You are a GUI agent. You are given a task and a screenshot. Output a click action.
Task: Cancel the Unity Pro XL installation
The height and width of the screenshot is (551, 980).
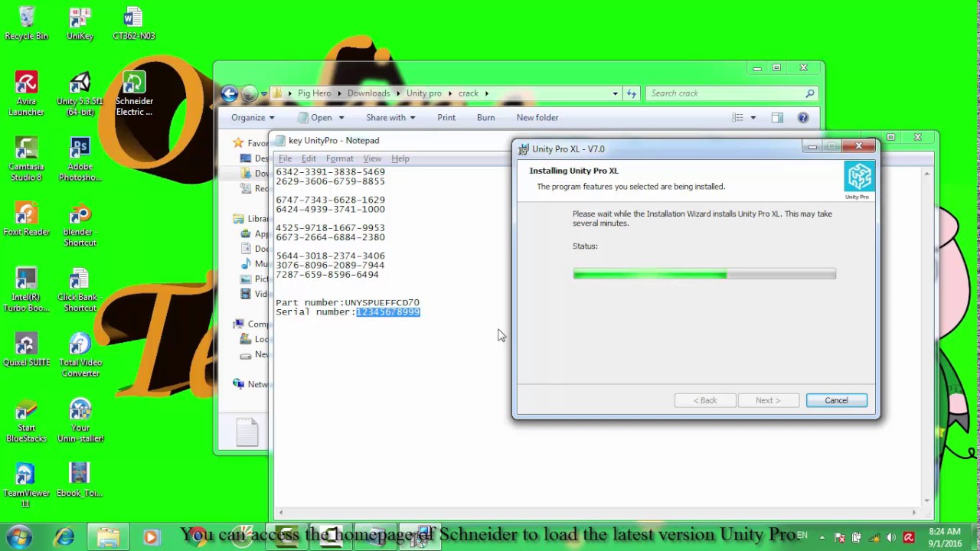click(836, 400)
